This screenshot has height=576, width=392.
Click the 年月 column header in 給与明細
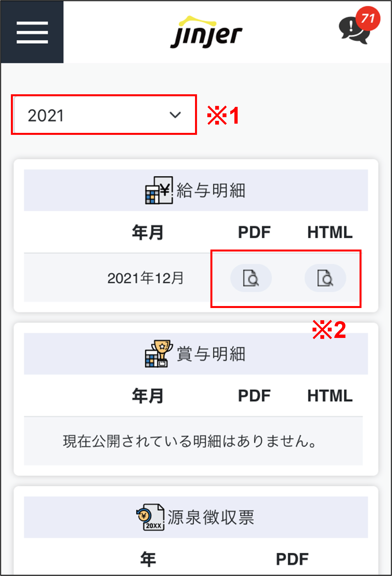(x=148, y=232)
